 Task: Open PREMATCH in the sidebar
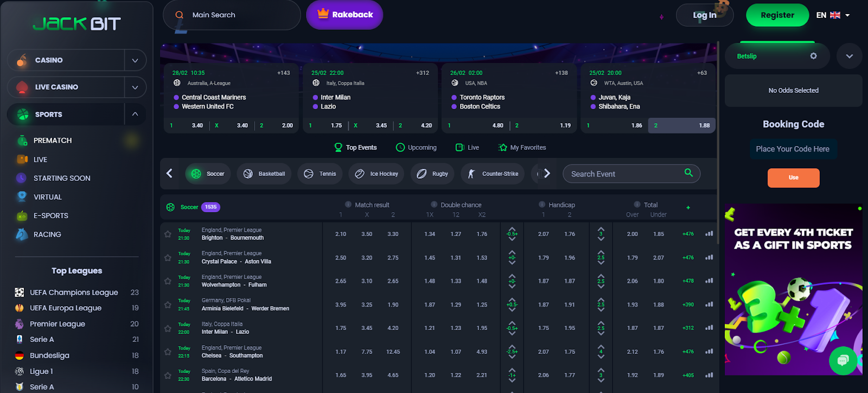click(52, 141)
